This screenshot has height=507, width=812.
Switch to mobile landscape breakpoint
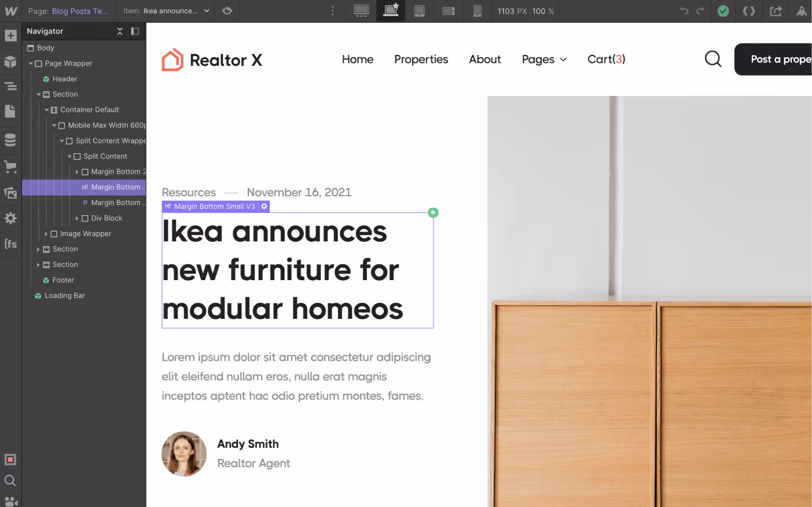tap(449, 11)
